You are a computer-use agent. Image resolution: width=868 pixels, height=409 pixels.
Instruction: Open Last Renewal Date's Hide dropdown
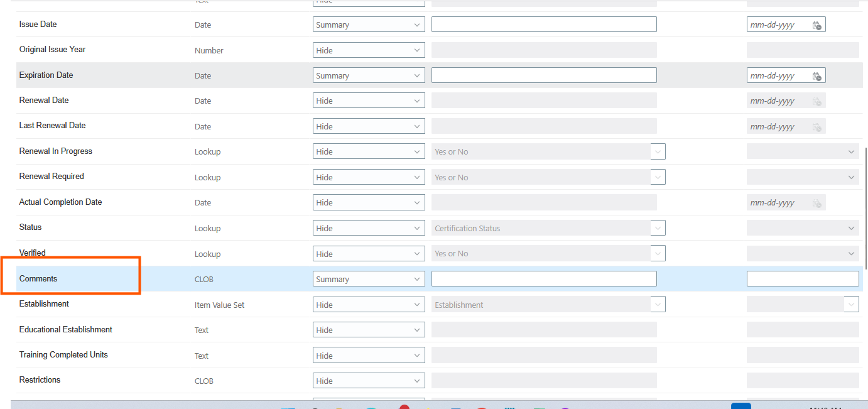click(369, 126)
